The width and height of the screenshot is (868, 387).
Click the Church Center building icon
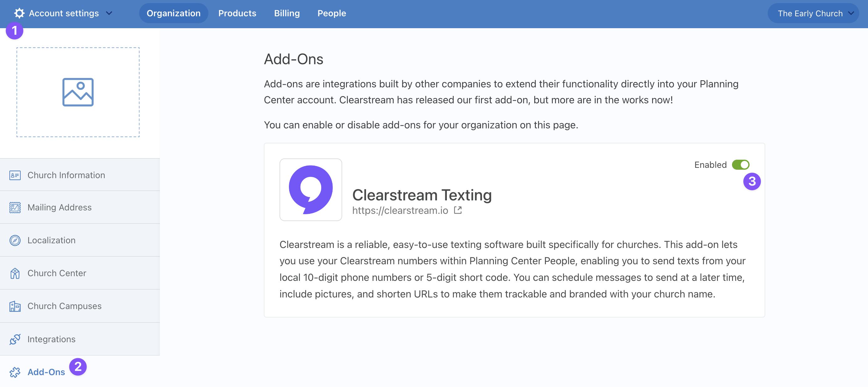(15, 273)
